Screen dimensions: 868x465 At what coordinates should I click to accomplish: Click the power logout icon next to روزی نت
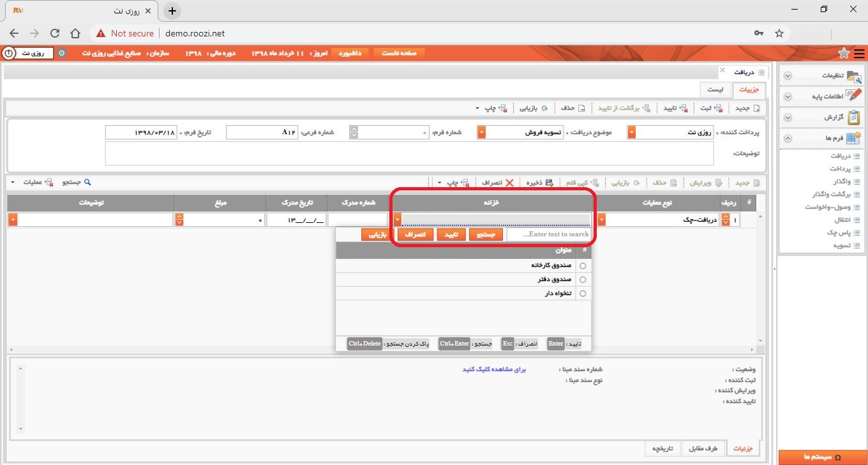8,53
